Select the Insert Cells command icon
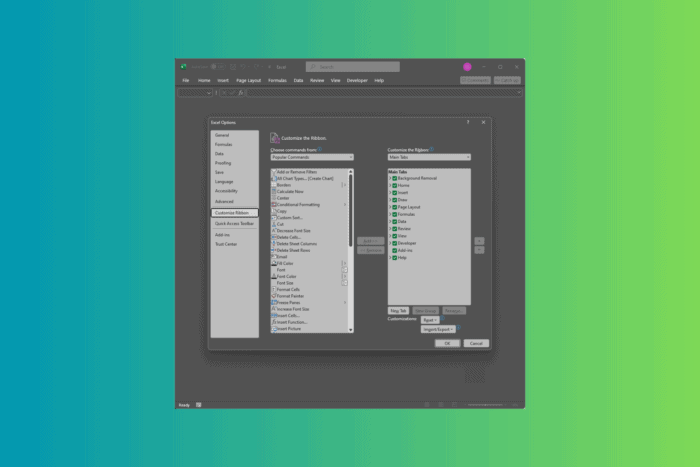 pos(274,316)
